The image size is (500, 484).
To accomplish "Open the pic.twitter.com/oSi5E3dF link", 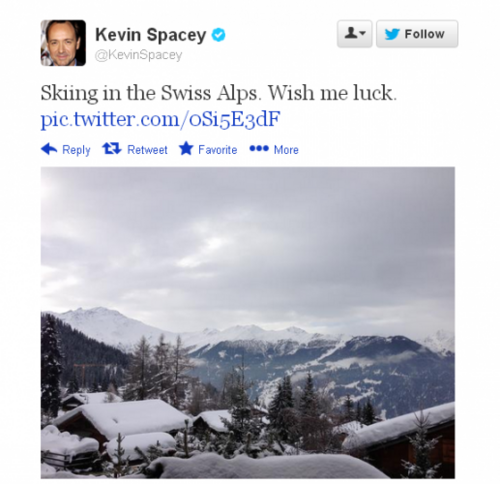I will 160,119.
